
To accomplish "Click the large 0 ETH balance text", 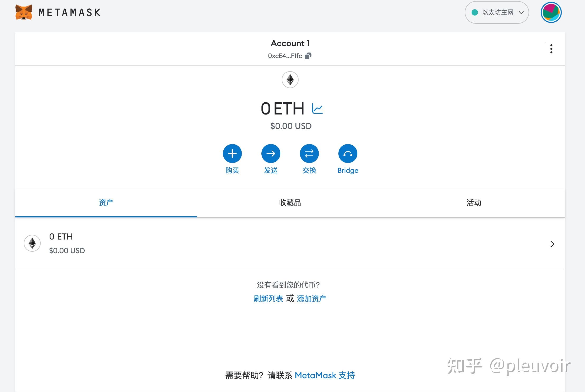I will (282, 109).
